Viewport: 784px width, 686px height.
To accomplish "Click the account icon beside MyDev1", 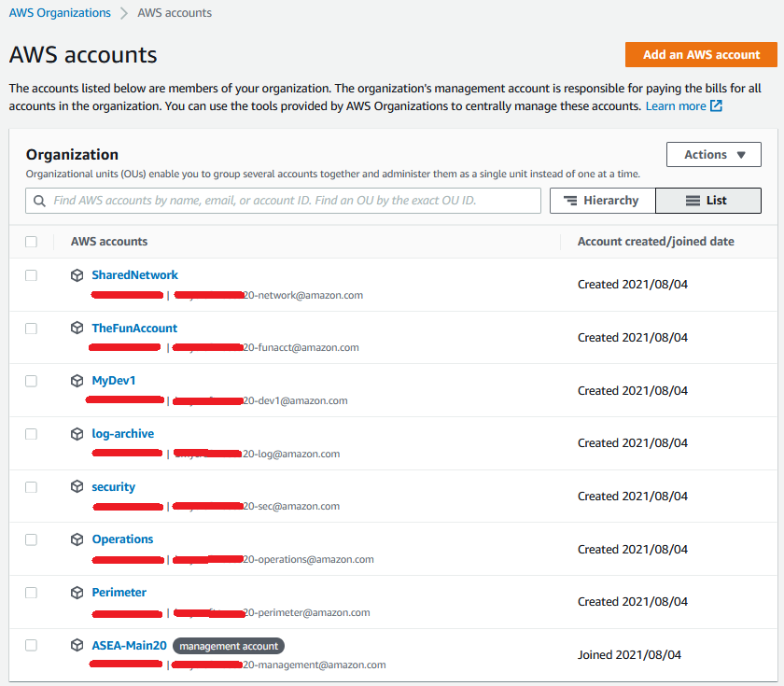I will [77, 381].
